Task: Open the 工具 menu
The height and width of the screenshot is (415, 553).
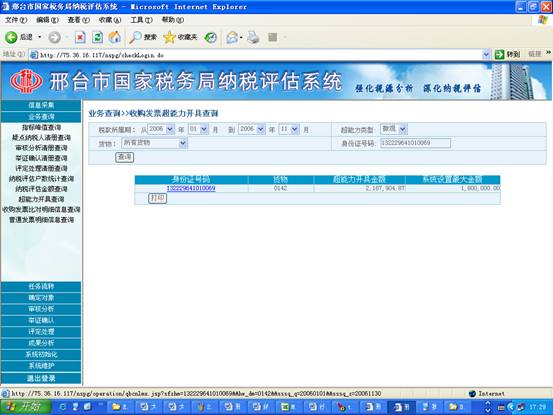Action: [141, 20]
